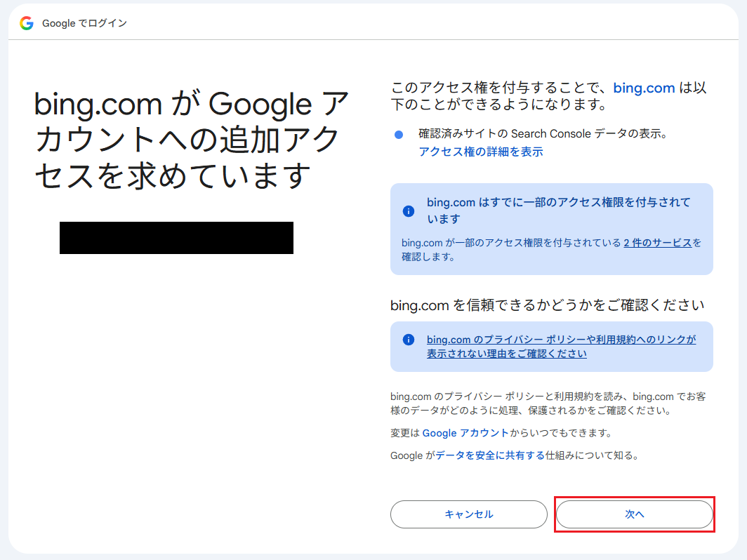
Task: Click the Google でログイン header text
Action: (x=84, y=23)
